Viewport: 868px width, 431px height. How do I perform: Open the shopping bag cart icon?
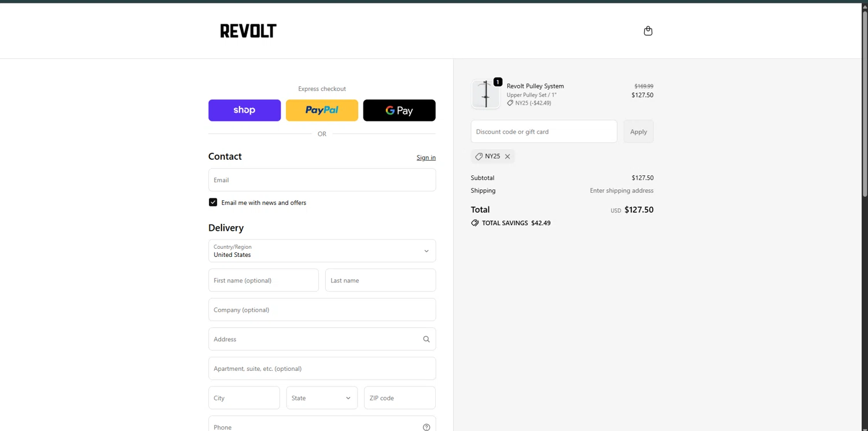(x=648, y=31)
